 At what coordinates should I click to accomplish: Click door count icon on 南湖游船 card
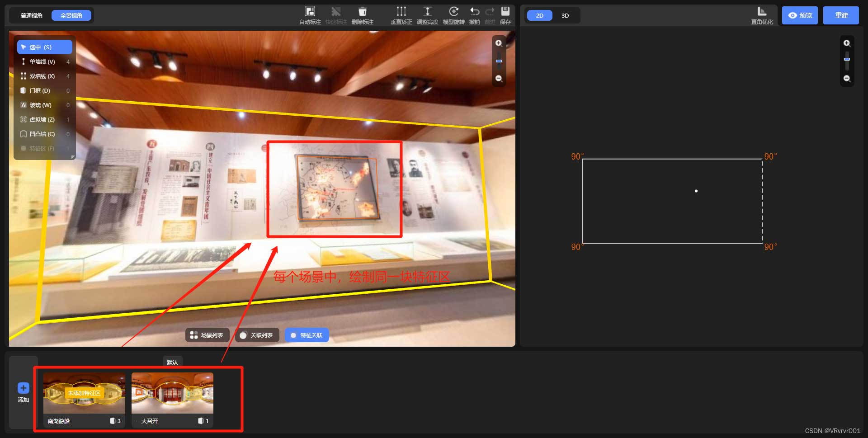tap(113, 421)
